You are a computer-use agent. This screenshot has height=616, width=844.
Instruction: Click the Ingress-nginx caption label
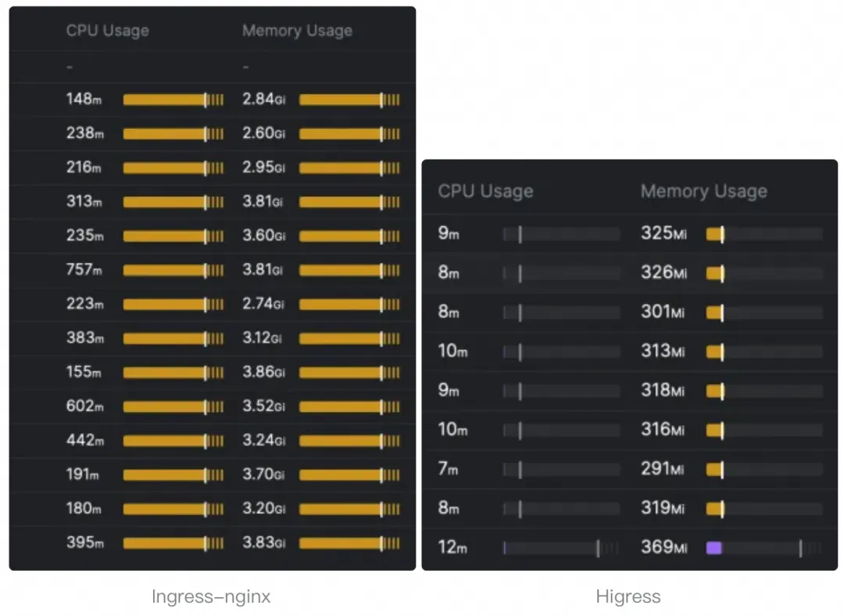(211, 597)
